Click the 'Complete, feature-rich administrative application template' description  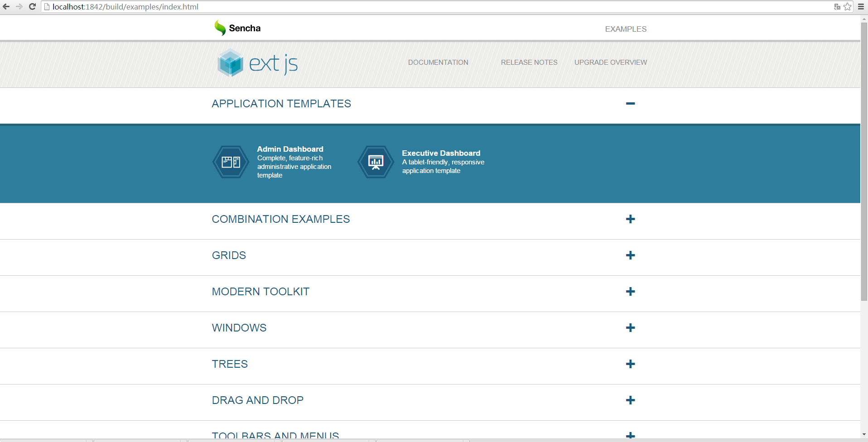pyautogui.click(x=294, y=167)
